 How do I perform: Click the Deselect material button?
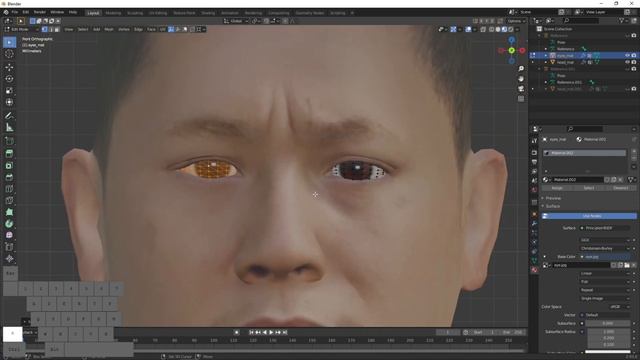coord(620,188)
